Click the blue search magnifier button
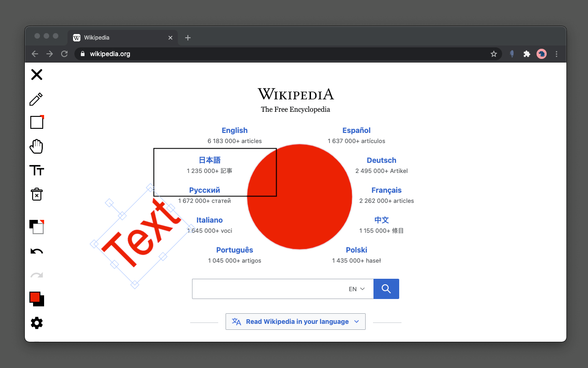Image resolution: width=588 pixels, height=368 pixels. 386,289
